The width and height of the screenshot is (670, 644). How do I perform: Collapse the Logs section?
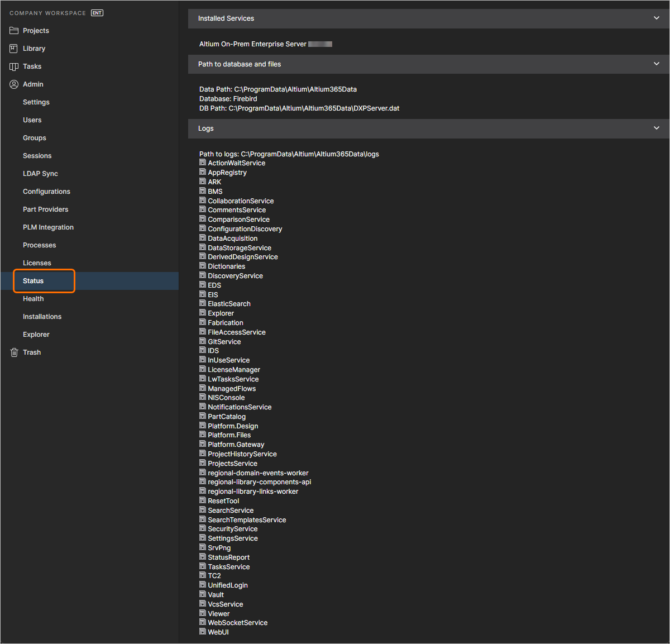coord(657,128)
